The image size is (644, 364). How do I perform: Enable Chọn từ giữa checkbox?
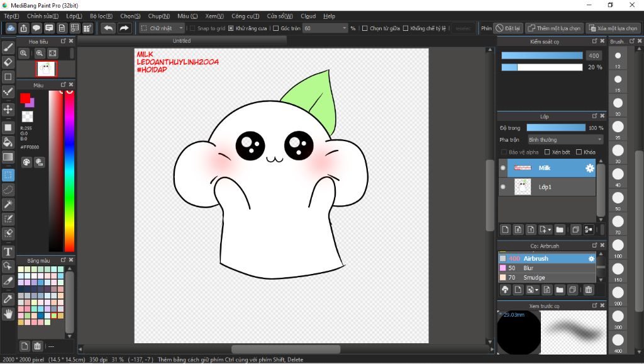[365, 28]
